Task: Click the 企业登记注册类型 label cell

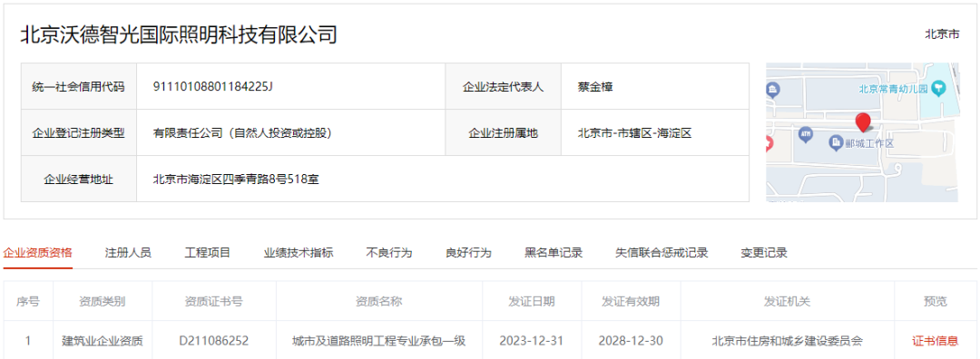Action: (79, 133)
